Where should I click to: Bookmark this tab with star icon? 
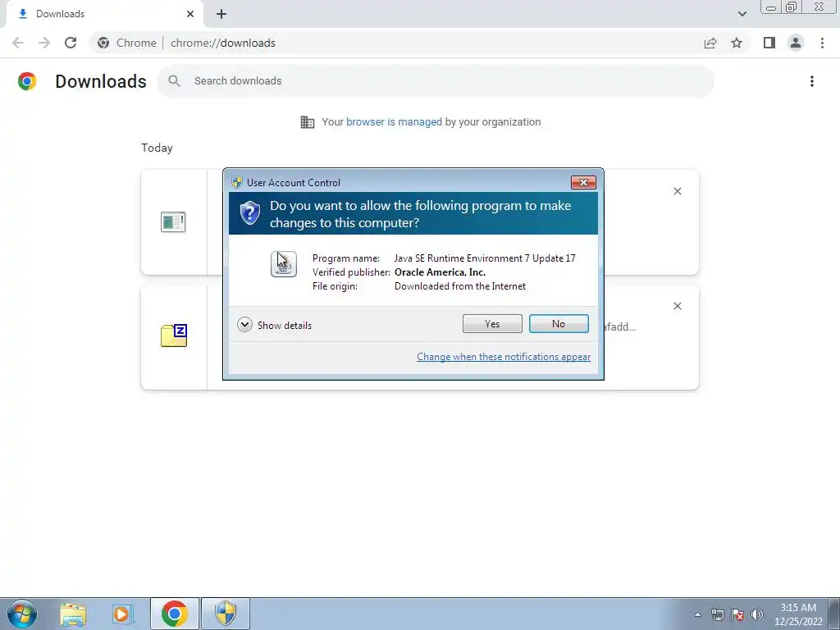[737, 43]
